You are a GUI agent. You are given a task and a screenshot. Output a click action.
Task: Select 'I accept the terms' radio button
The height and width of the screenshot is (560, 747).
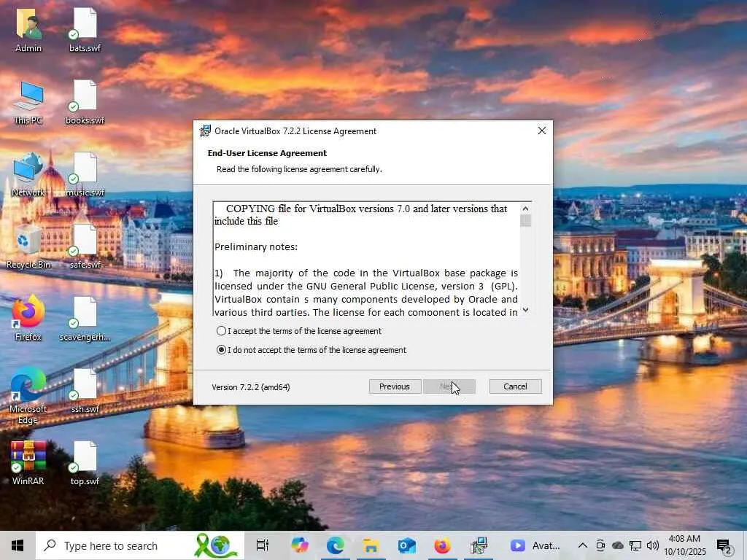221,331
